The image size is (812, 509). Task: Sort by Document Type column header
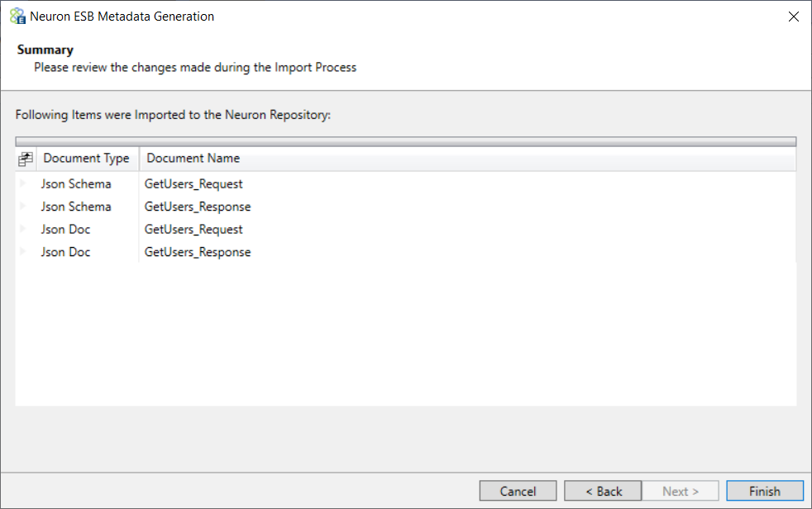(88, 159)
